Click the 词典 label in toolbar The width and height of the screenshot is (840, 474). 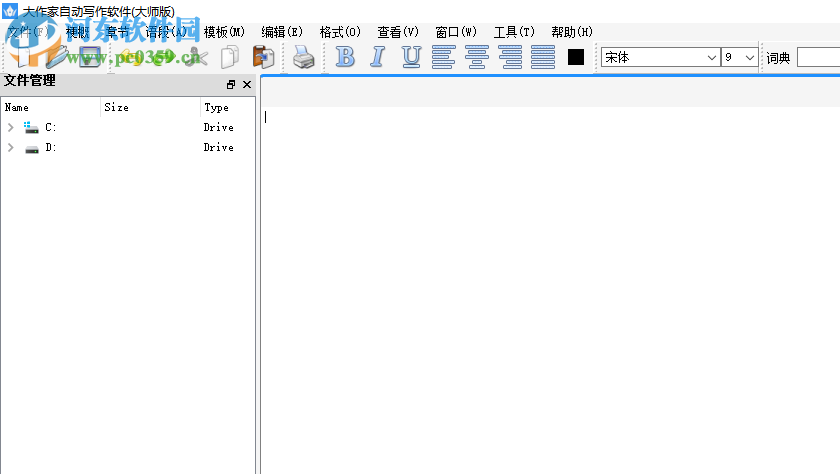tap(778, 58)
